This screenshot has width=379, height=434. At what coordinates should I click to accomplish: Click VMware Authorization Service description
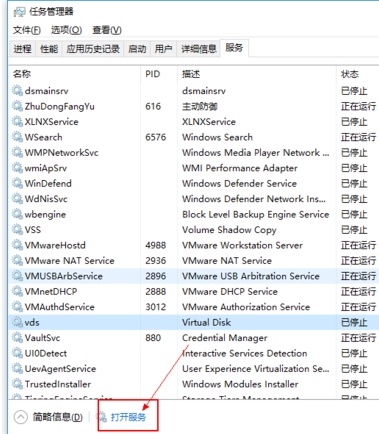pos(246,307)
